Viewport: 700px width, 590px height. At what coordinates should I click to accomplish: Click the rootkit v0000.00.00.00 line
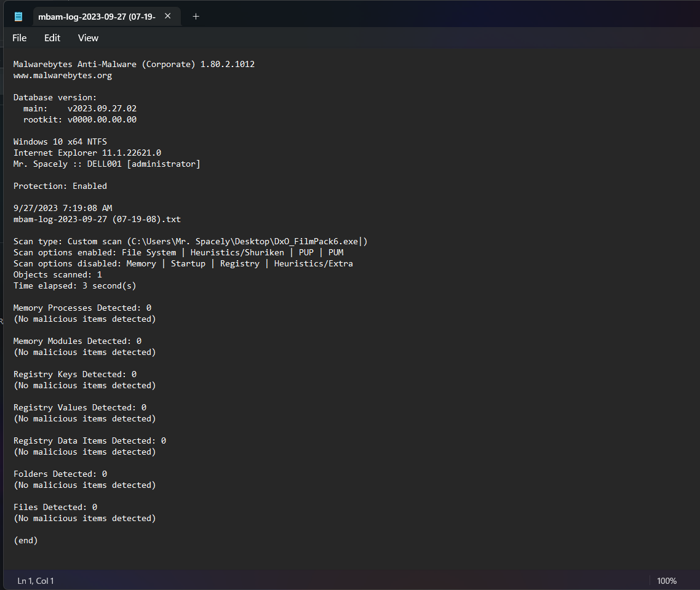(x=80, y=120)
